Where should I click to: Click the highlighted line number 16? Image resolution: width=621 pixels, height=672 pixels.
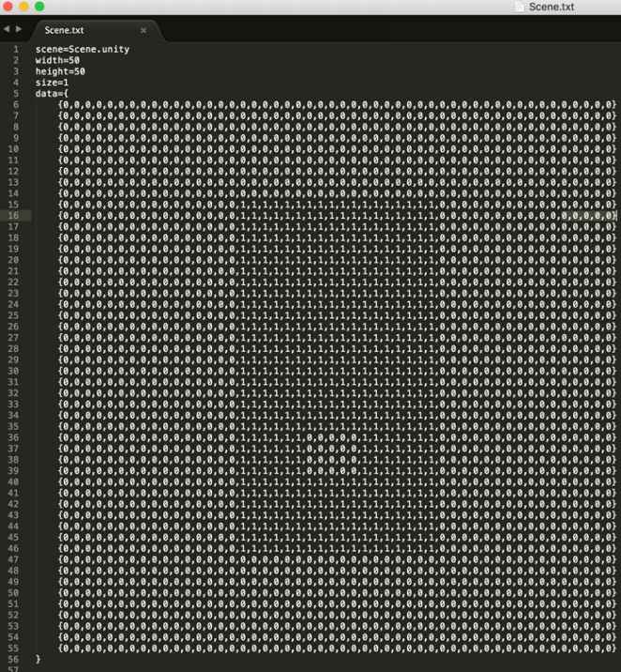[13, 216]
